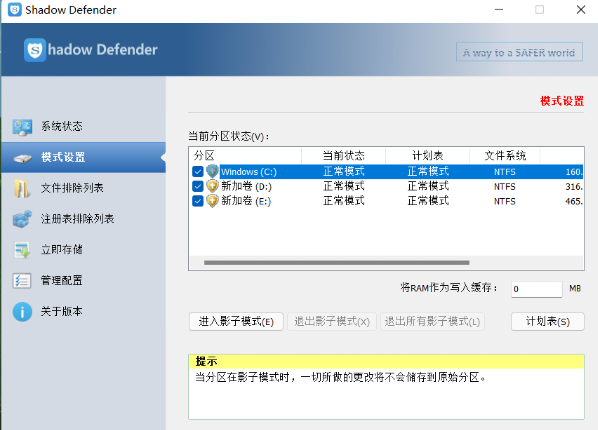Click the 465. size value for E:
The image size is (598, 430).
(x=574, y=201)
